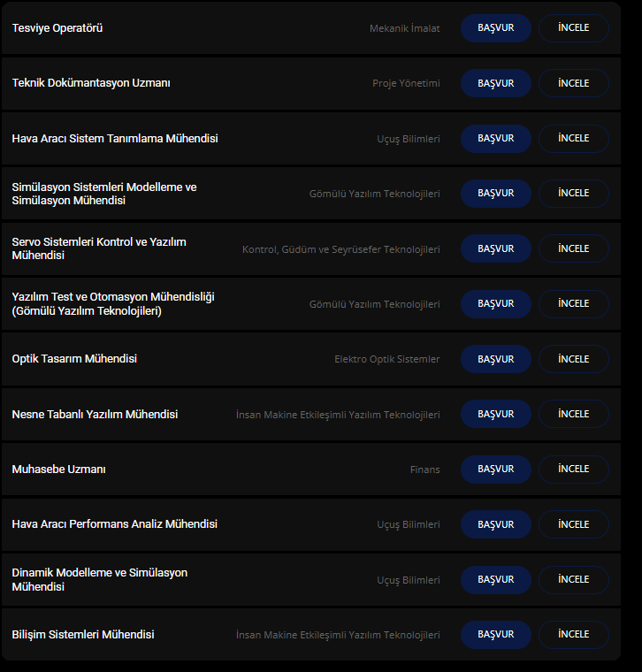Open the Servo Sistemleri Kontrol job title
This screenshot has height=672, width=642.
pos(99,248)
